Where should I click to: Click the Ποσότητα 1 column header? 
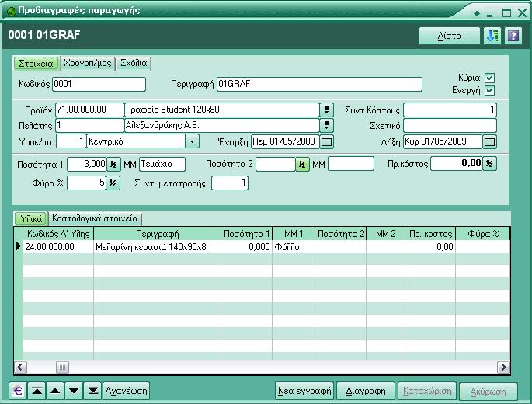coord(247,234)
